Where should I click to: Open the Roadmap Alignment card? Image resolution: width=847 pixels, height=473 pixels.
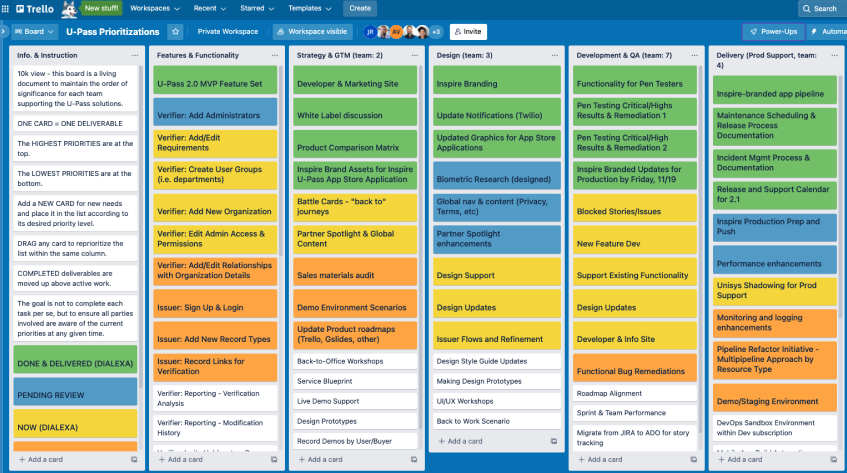coord(635,394)
